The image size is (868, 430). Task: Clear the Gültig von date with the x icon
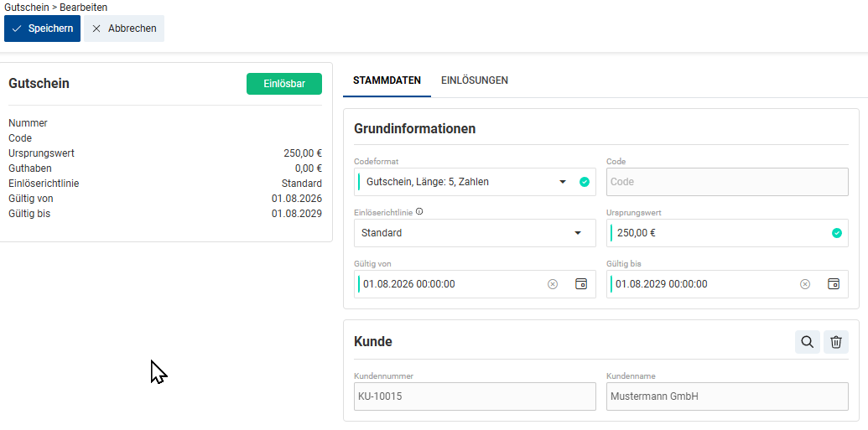[x=553, y=284]
